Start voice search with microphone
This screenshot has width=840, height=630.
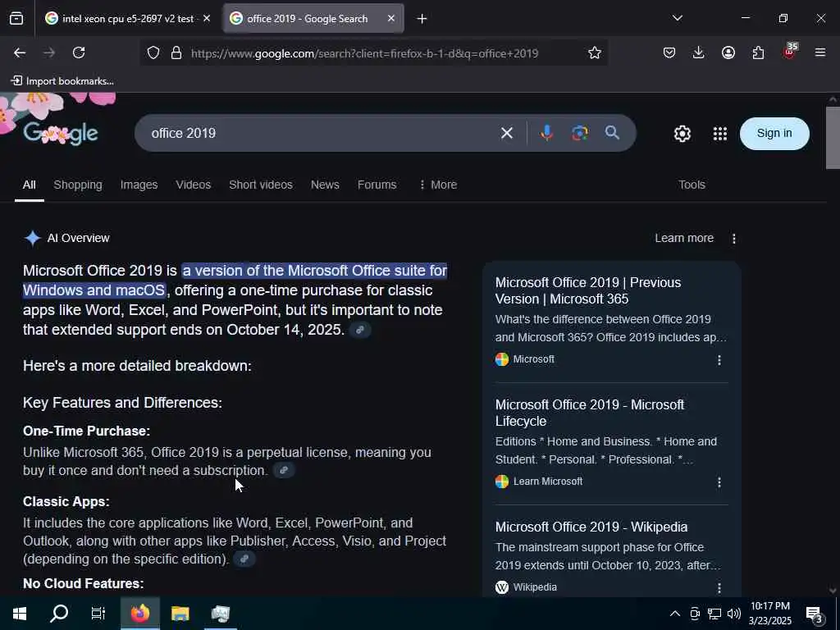(546, 133)
